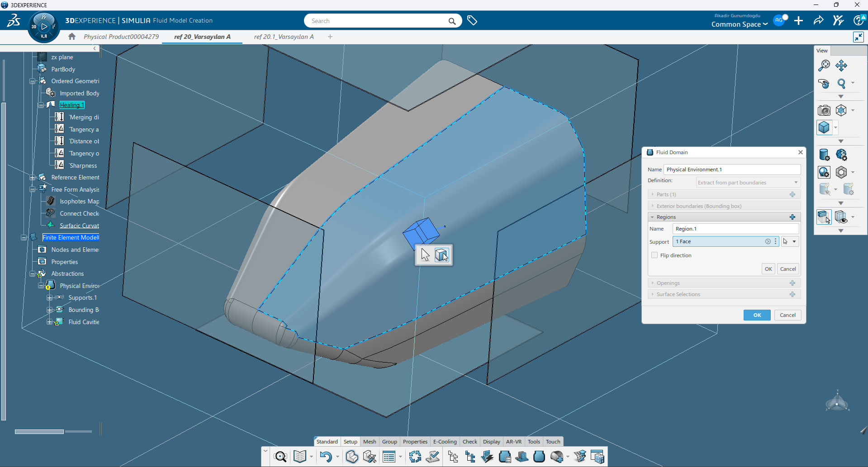
Task: Click the cylinder with gear settings icon
Action: pos(824,155)
